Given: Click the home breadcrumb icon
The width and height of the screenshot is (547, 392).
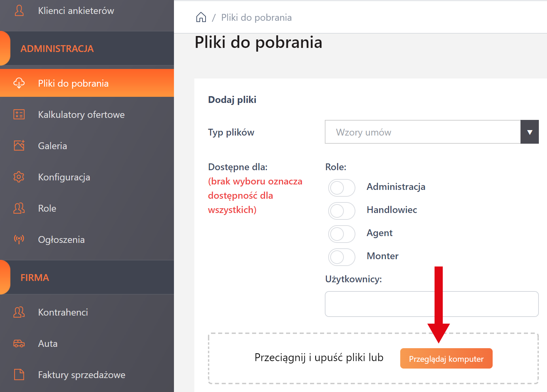Looking at the screenshot, I should pyautogui.click(x=201, y=17).
